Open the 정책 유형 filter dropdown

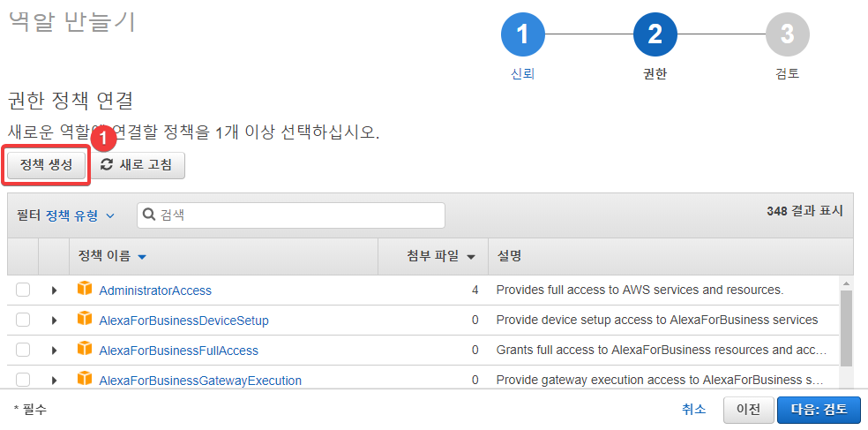[x=79, y=215]
